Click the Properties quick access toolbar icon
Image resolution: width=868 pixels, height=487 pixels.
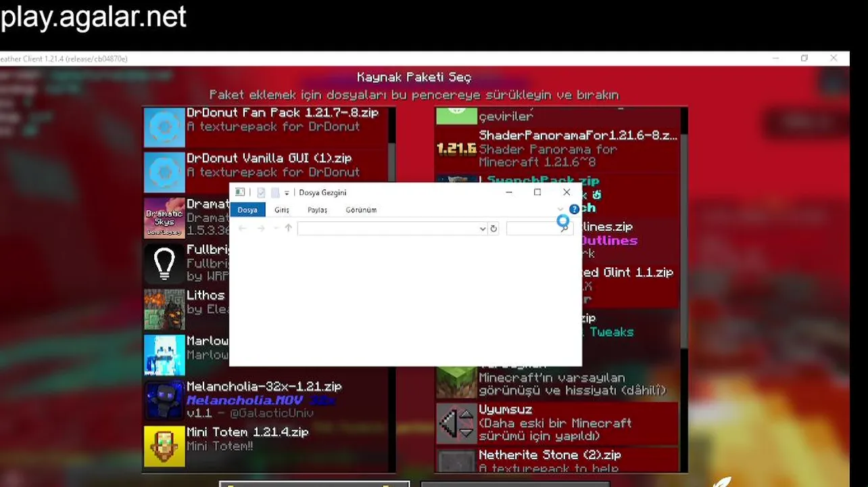click(x=262, y=193)
